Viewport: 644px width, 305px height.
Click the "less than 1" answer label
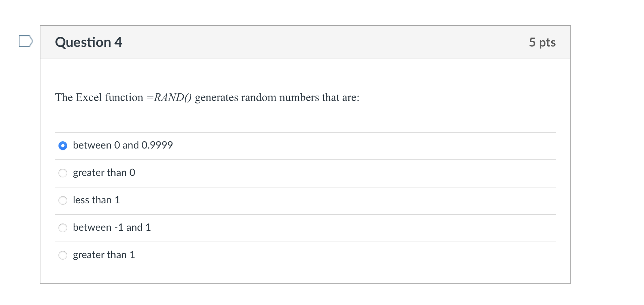click(x=96, y=200)
